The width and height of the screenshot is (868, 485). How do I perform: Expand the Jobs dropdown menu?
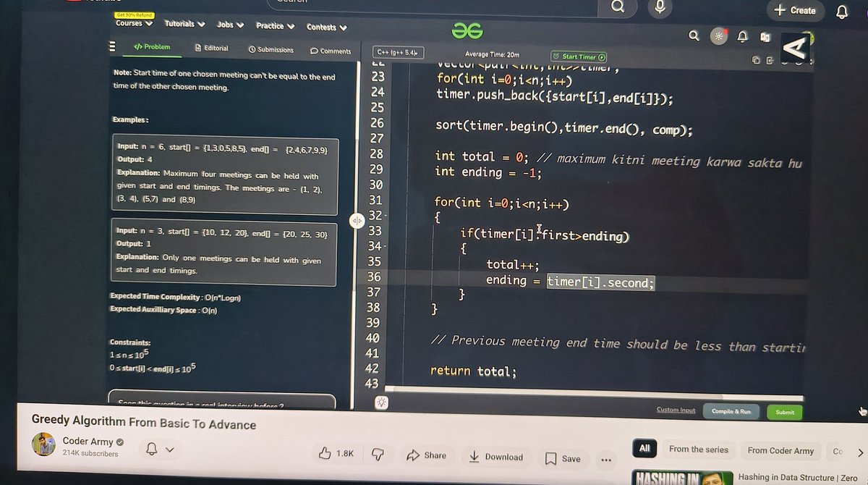click(x=231, y=25)
